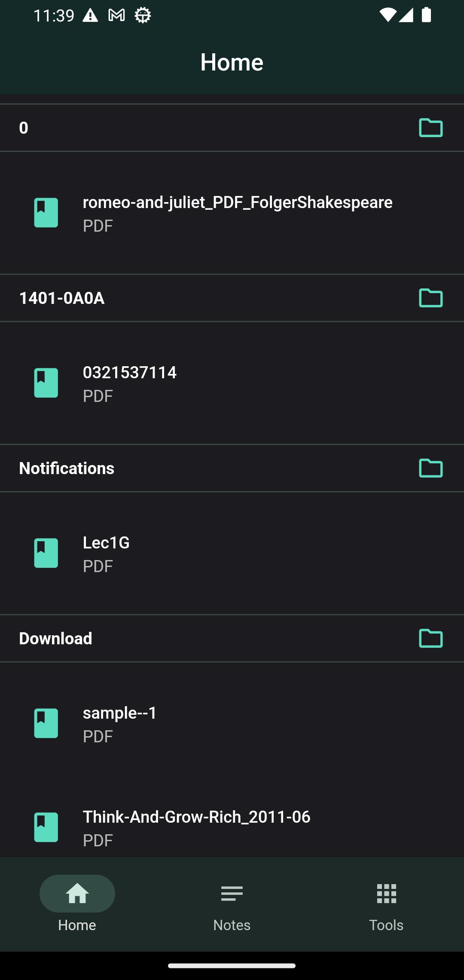
Task: Open the 0321537114 PDF title
Action: (130, 372)
